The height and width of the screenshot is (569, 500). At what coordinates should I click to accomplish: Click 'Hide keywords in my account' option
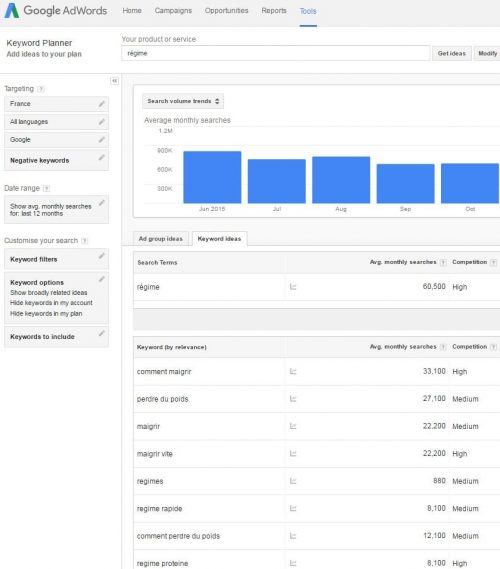point(51,303)
